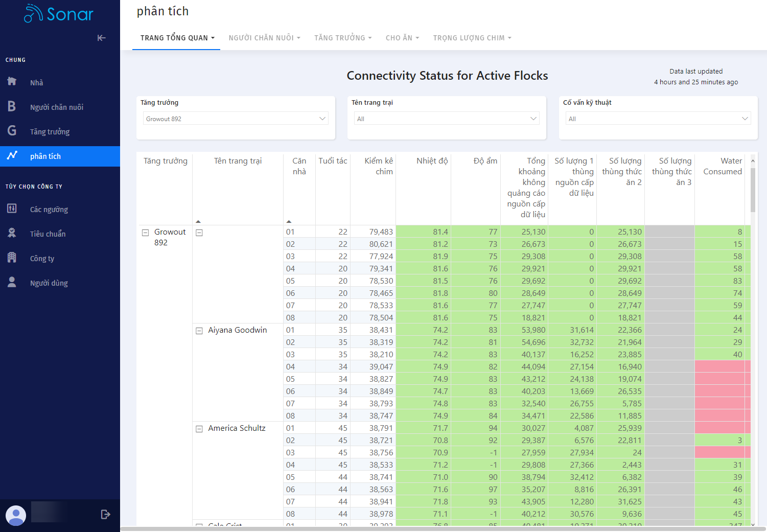Click the table vertical scrollbar thumb
This screenshot has width=767, height=532.
coord(753,190)
